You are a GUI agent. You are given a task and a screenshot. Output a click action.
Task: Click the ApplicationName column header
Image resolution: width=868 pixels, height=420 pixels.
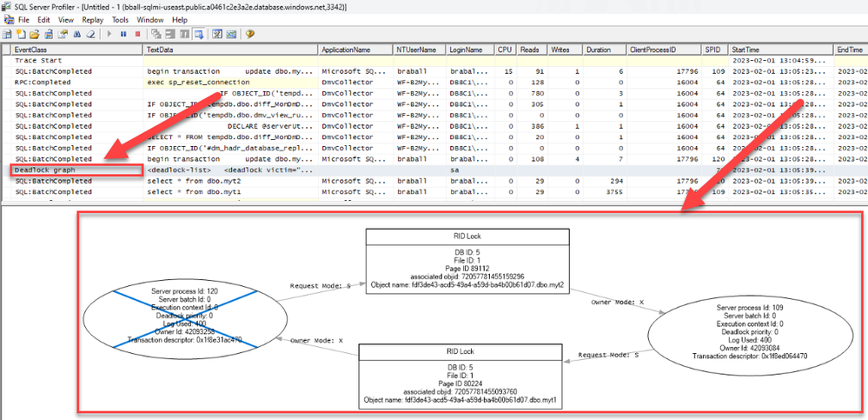point(356,50)
